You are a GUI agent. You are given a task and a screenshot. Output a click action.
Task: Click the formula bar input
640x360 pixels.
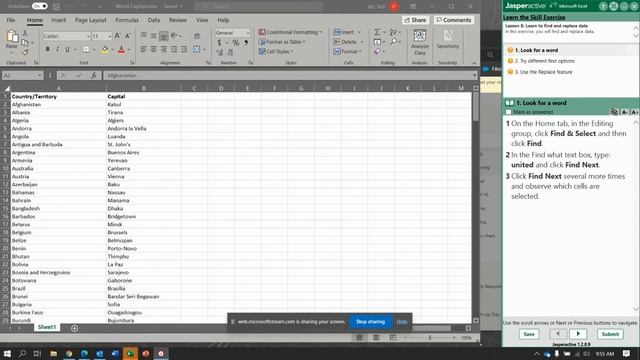pos(290,76)
